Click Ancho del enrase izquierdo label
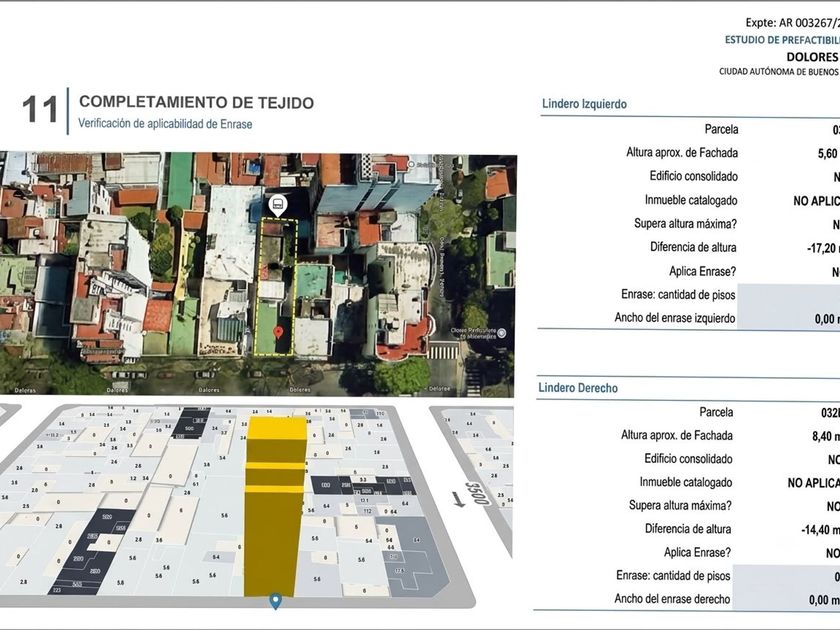The height and width of the screenshot is (630, 840). click(675, 318)
